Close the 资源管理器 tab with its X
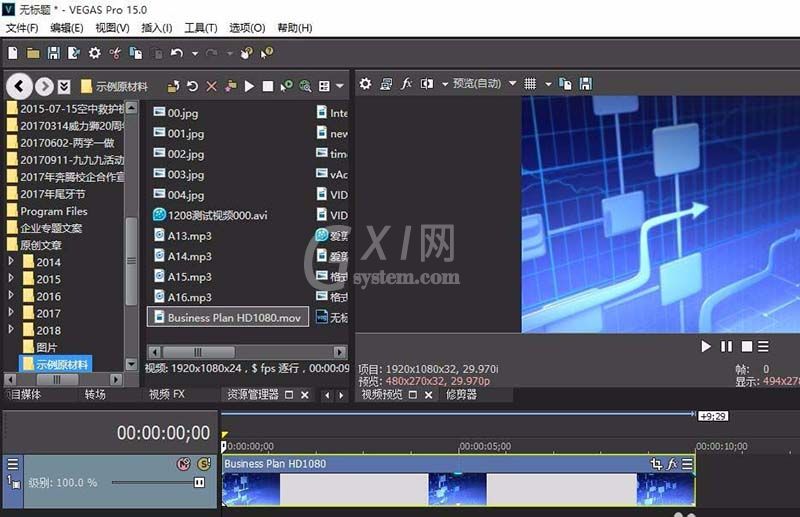This screenshot has height=517, width=800. 305,395
